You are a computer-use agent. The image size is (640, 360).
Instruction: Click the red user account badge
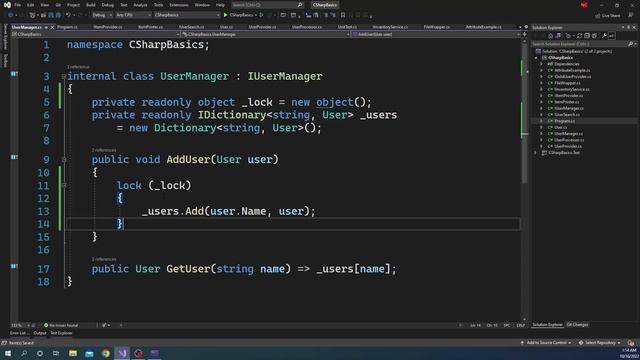coord(584,5)
